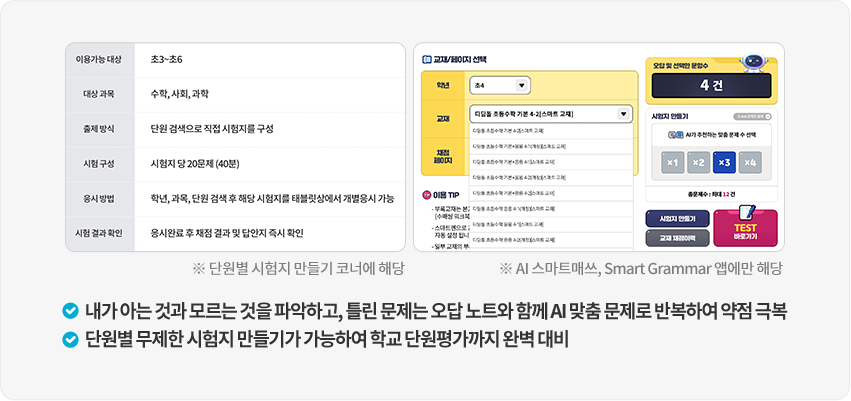Select the ×1 multiplier option
Screen dimensions: 851x401
(x=673, y=162)
